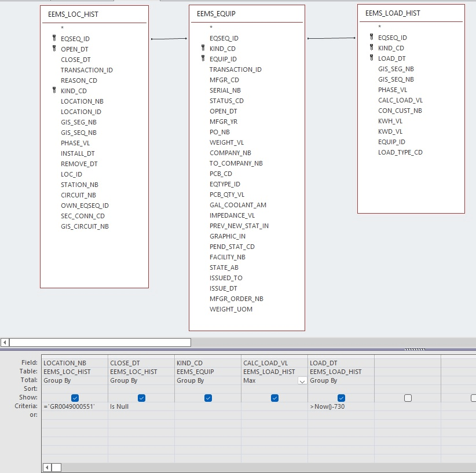476x473 pixels.
Task: Click Group By total cell under LOCATION_NB
Action: [x=75, y=380]
